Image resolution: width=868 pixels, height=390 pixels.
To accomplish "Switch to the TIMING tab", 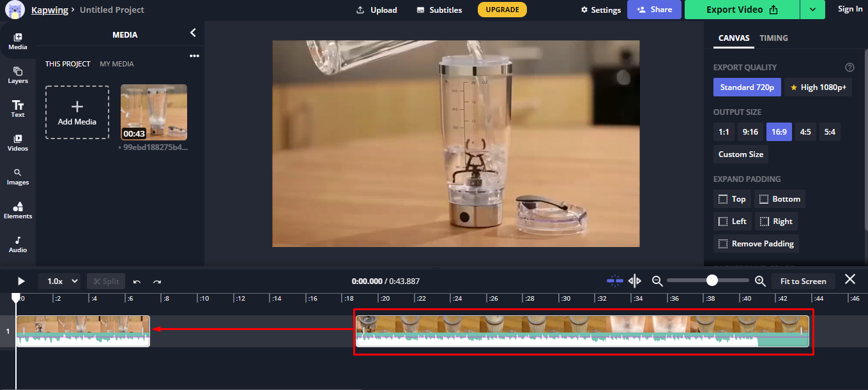I will (773, 38).
